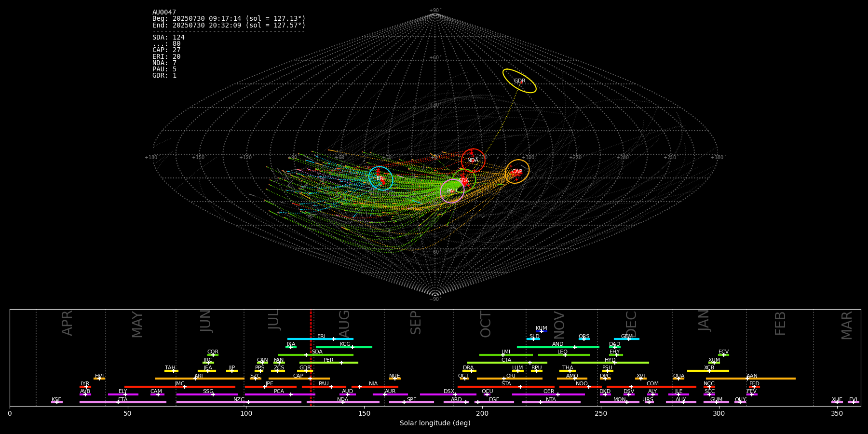
Task: Click the red NDA radiant circle on map
Action: [x=473, y=161]
